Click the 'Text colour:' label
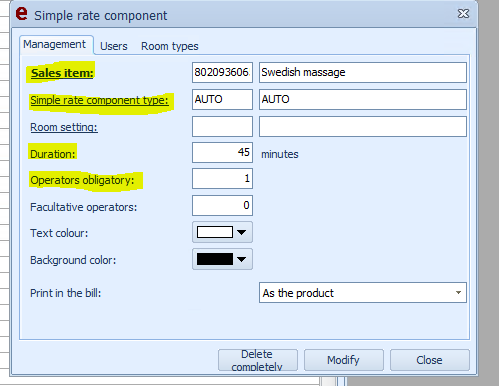 point(59,233)
